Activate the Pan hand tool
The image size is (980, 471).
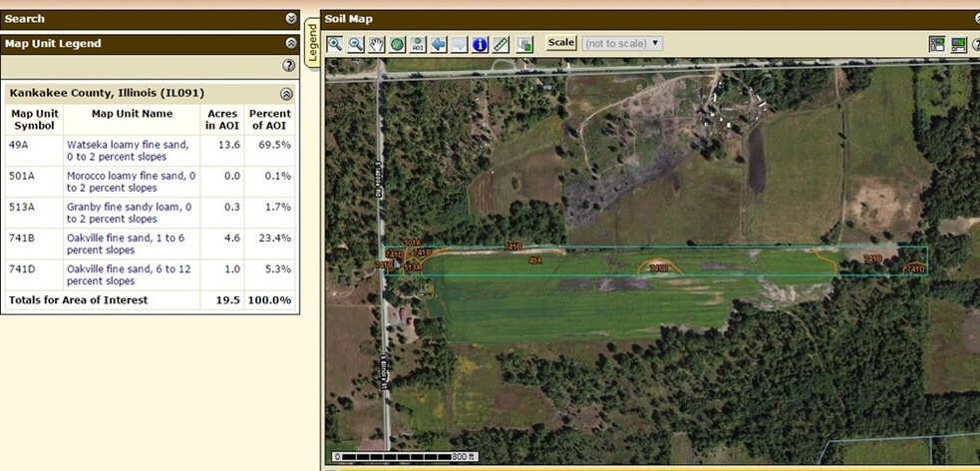(x=377, y=44)
